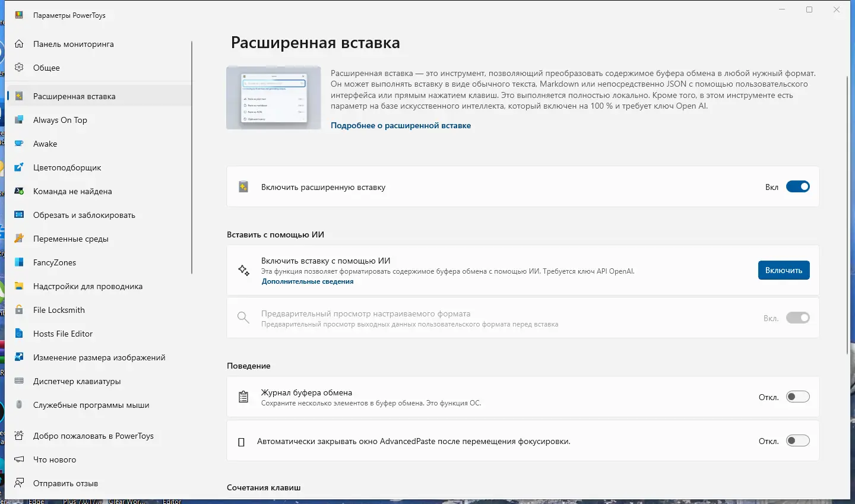This screenshot has width=855, height=504.
Task: Click the Advanced Paste sidebar icon
Action: click(19, 96)
